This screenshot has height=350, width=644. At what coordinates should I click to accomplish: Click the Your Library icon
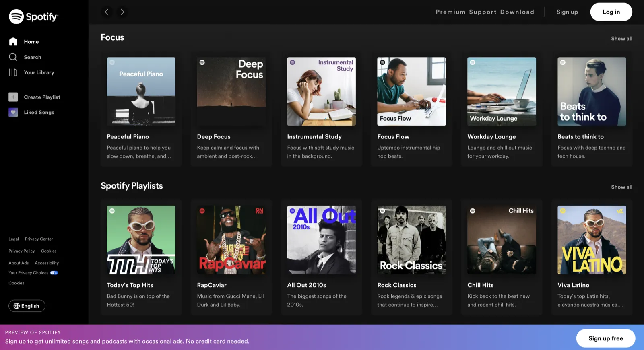(13, 72)
